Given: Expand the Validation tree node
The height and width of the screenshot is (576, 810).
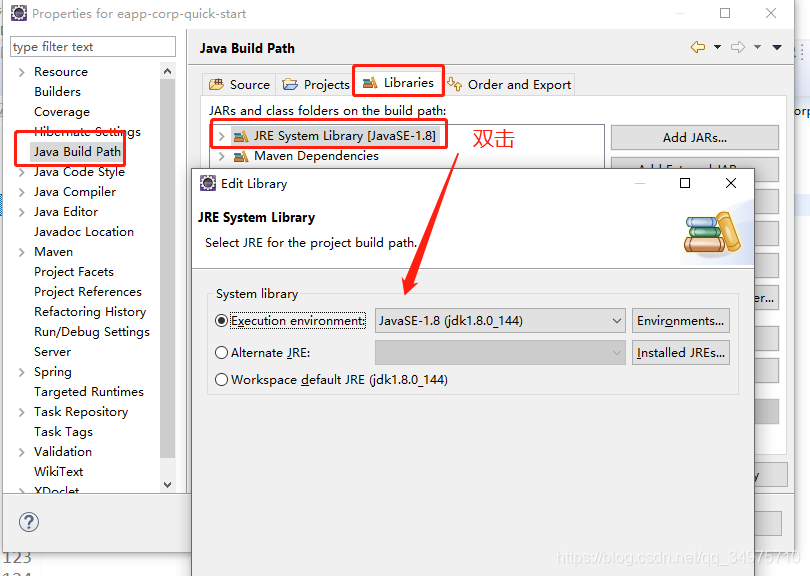Looking at the screenshot, I should pyautogui.click(x=21, y=453).
